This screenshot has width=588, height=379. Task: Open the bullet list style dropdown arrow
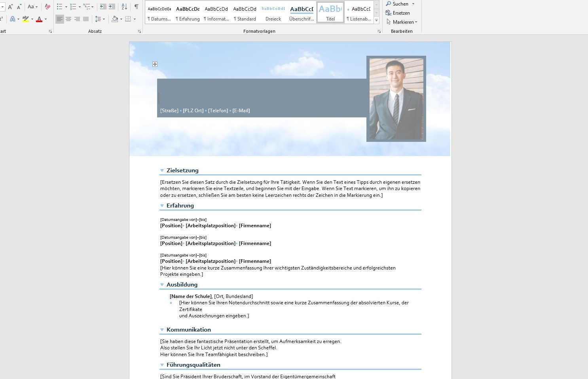click(x=66, y=7)
